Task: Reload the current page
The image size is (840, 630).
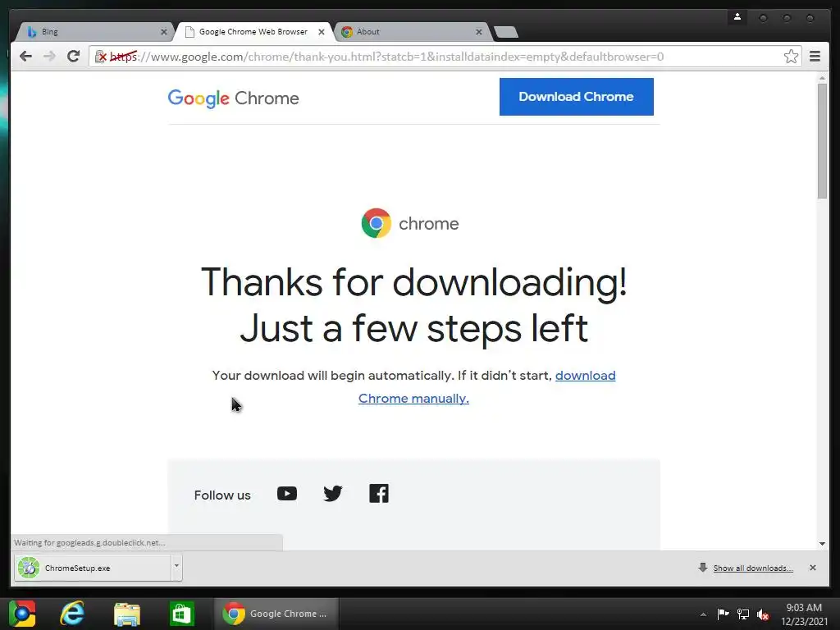Action: [73, 57]
